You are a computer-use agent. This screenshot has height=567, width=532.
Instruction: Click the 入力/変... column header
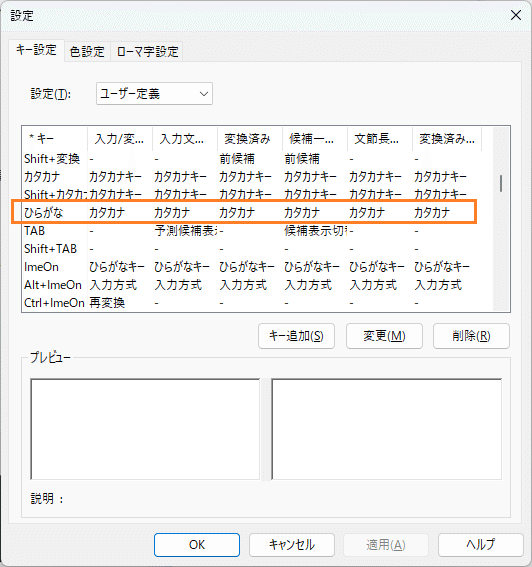(x=120, y=138)
